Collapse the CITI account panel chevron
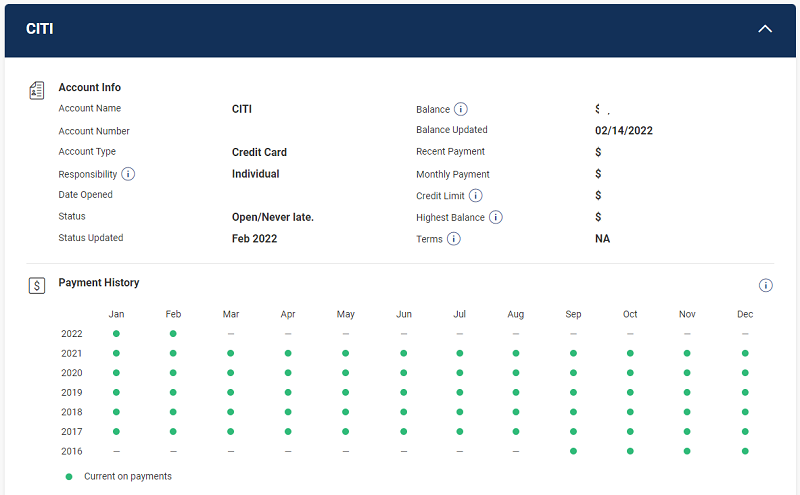The width and height of the screenshot is (800, 495). point(765,29)
